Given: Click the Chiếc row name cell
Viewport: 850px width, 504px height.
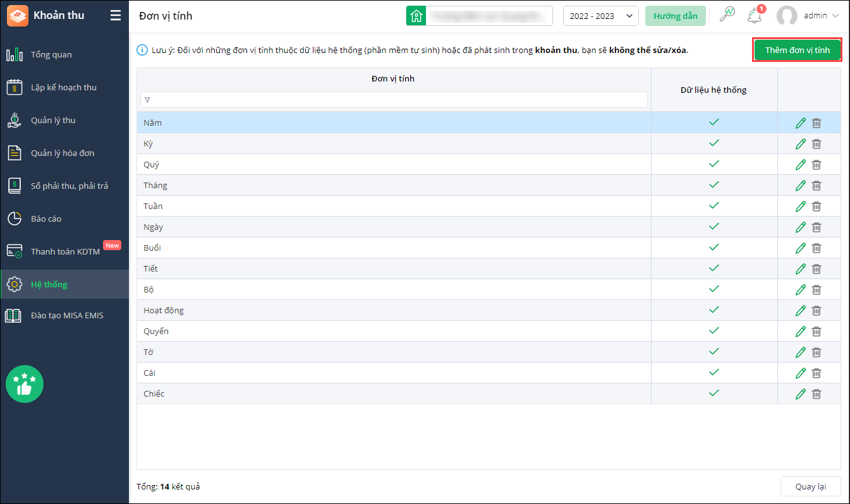Looking at the screenshot, I should 394,394.
